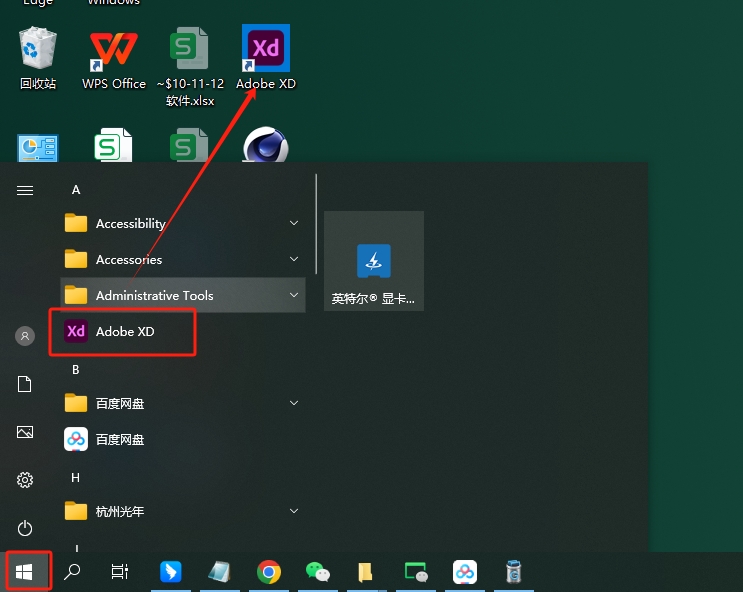Select the white WPS spreadsheet desktop icon
This screenshot has height=592, width=743.
[113, 145]
